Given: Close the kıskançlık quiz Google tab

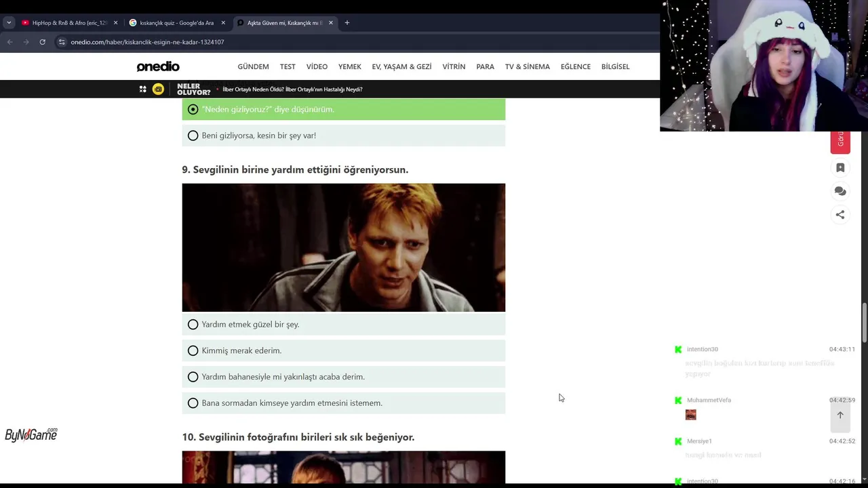Looking at the screenshot, I should pyautogui.click(x=223, y=22).
